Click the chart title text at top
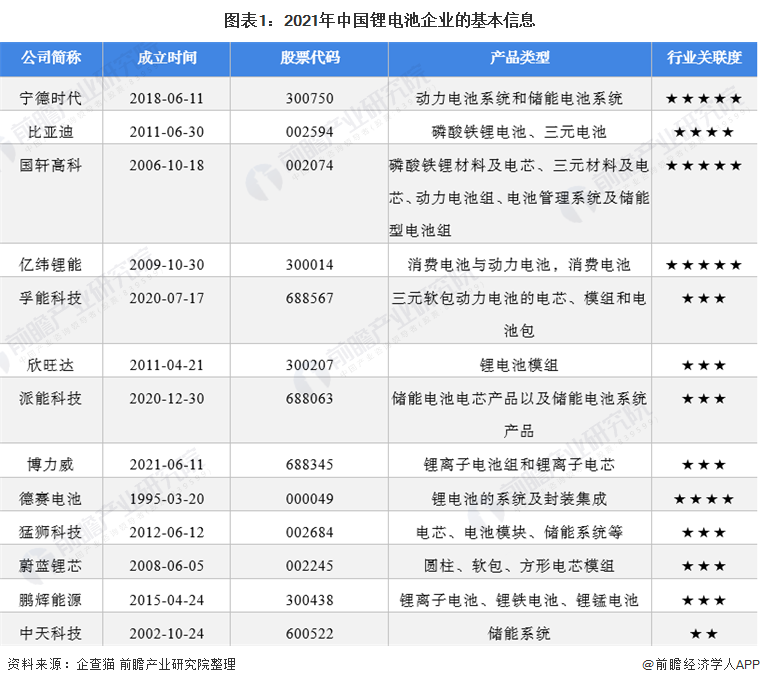Viewport: 760px width, 685px height. (x=378, y=19)
